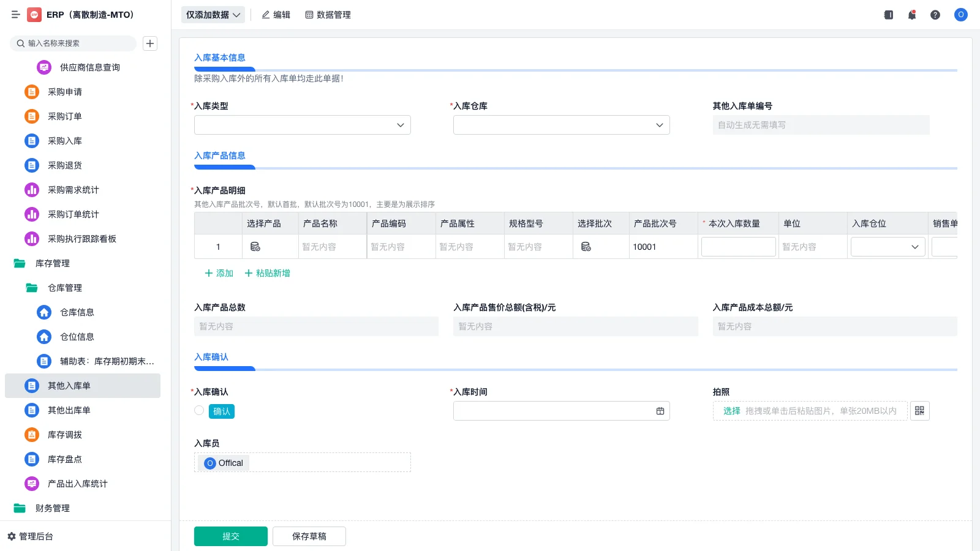Open the 仅添加数据 dropdown
This screenshot has width=980, height=551.
(213, 14)
